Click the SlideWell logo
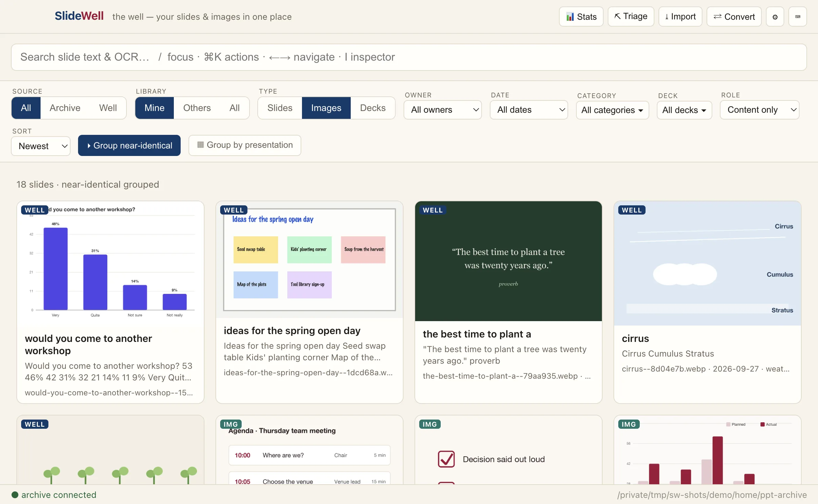Viewport: 818px width, 504px height. (79, 16)
